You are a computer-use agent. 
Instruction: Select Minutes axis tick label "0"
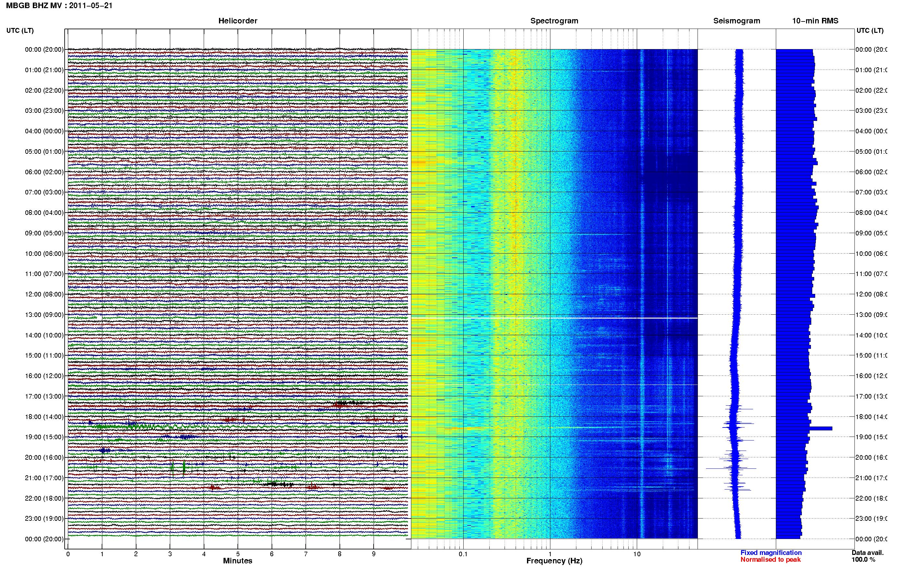(x=68, y=554)
